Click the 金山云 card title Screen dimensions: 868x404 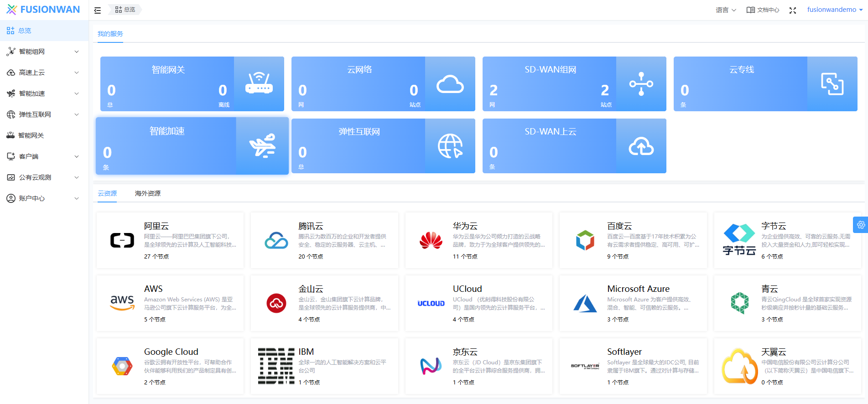(311, 289)
